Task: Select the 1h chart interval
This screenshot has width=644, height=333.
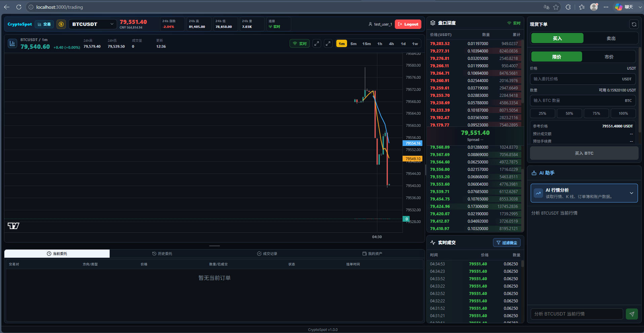Action: point(380,44)
